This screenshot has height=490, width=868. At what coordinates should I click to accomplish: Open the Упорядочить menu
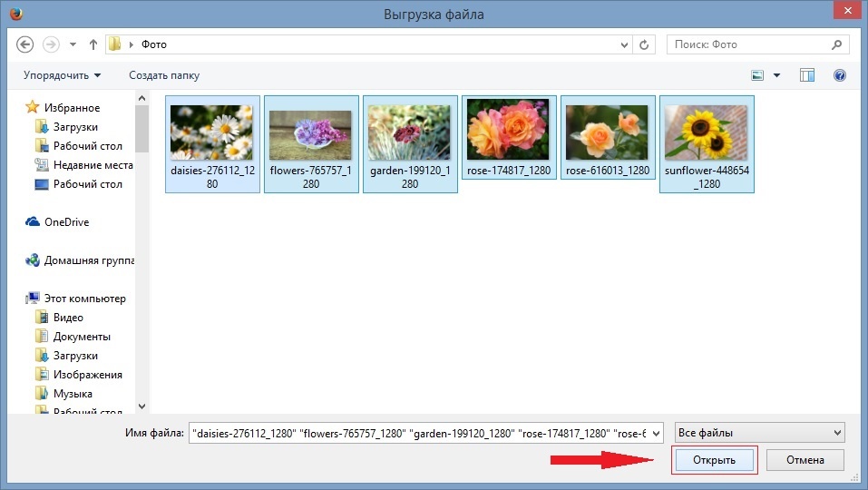coord(62,75)
